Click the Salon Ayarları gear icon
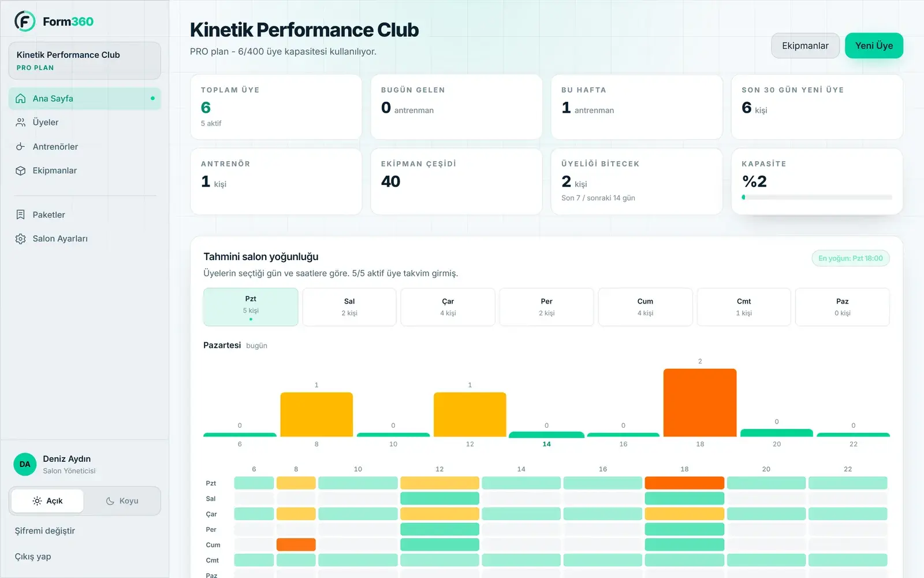 coord(21,239)
